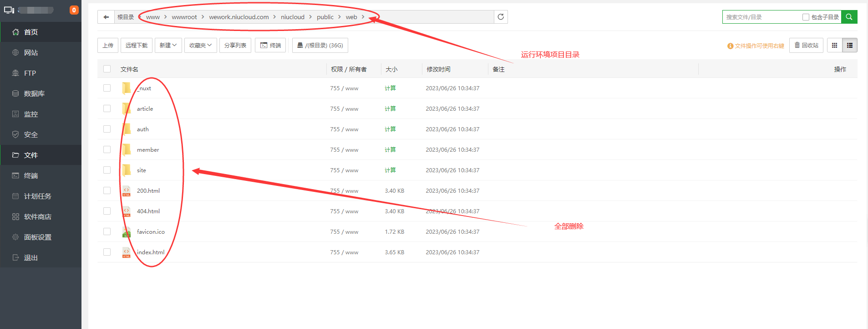Switch to grid view layout
Screen dimensions: 868x329
[834, 46]
